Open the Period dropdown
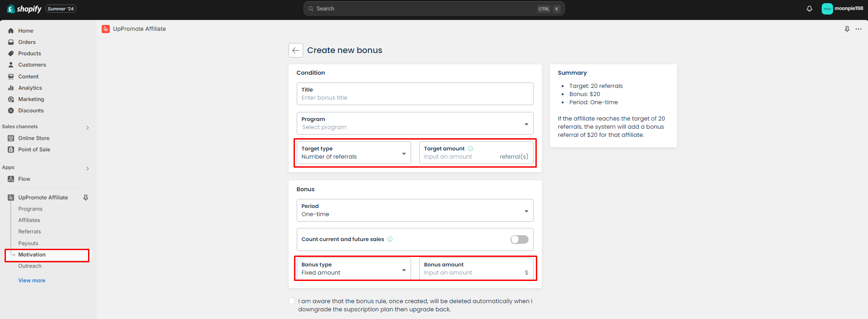This screenshot has height=319, width=868. (415, 210)
